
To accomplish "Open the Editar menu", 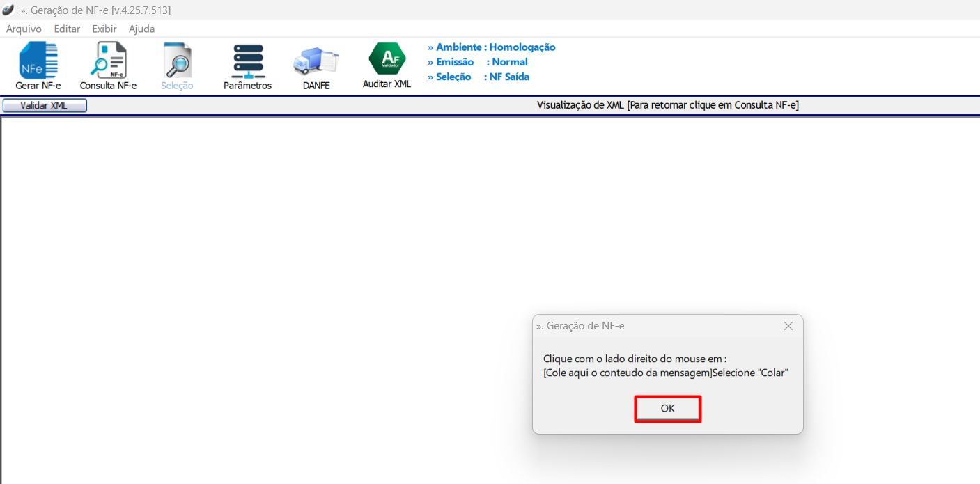I will pyautogui.click(x=67, y=29).
